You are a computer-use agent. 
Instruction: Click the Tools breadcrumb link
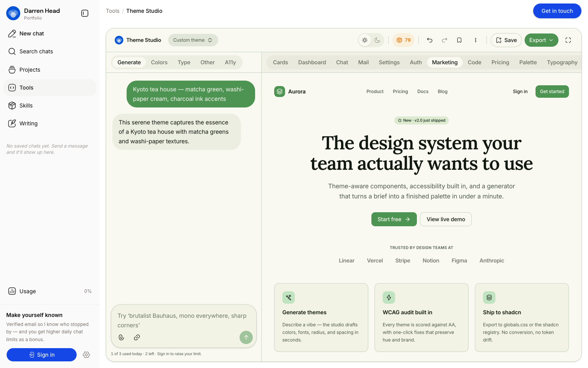(113, 11)
